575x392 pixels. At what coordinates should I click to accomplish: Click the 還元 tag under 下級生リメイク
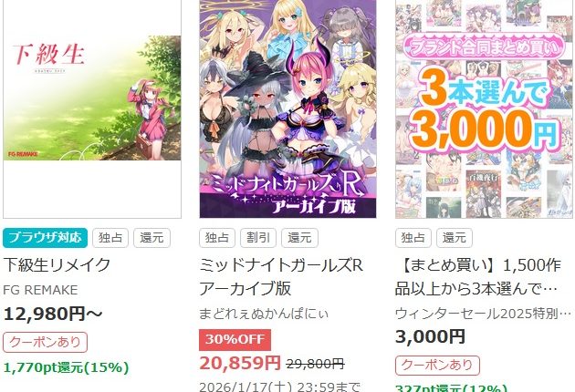click(x=152, y=238)
